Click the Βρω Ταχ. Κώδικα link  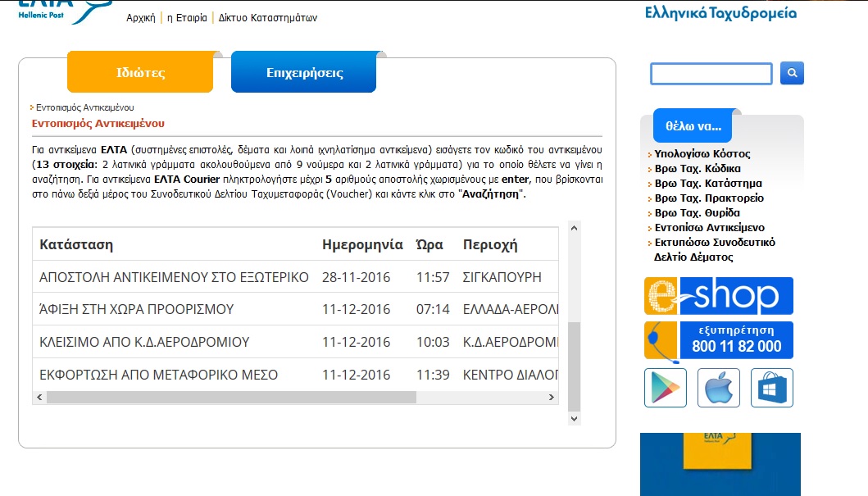point(698,168)
